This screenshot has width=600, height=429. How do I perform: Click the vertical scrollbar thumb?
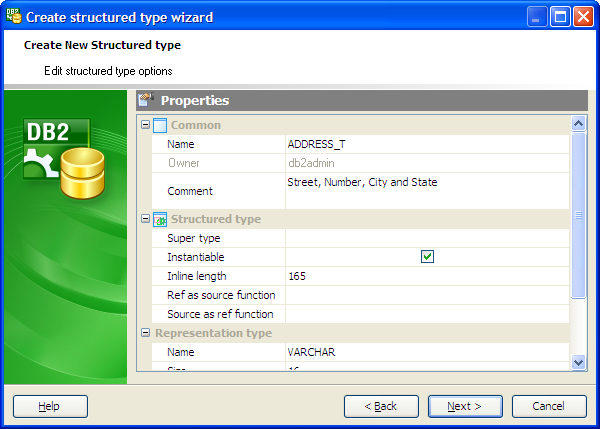click(x=578, y=215)
